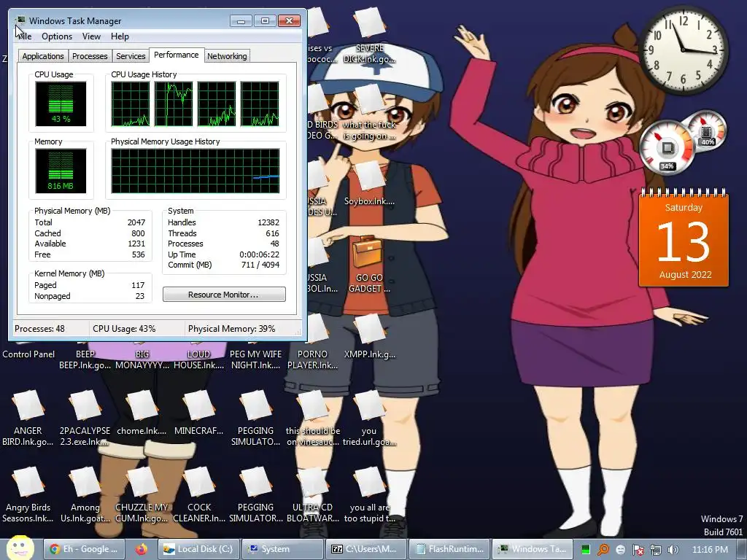747x560 pixels.
Task: Click the Control Panel desktop label
Action: click(28, 354)
